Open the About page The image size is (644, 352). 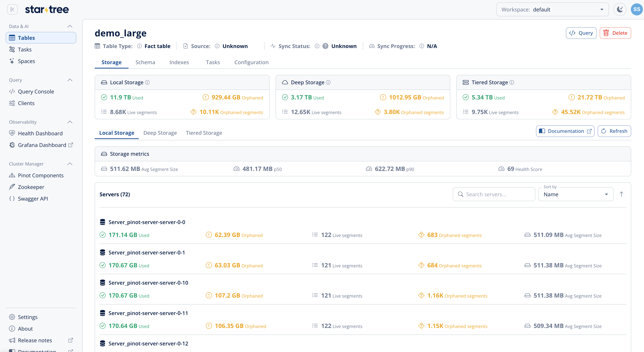pyautogui.click(x=41, y=329)
